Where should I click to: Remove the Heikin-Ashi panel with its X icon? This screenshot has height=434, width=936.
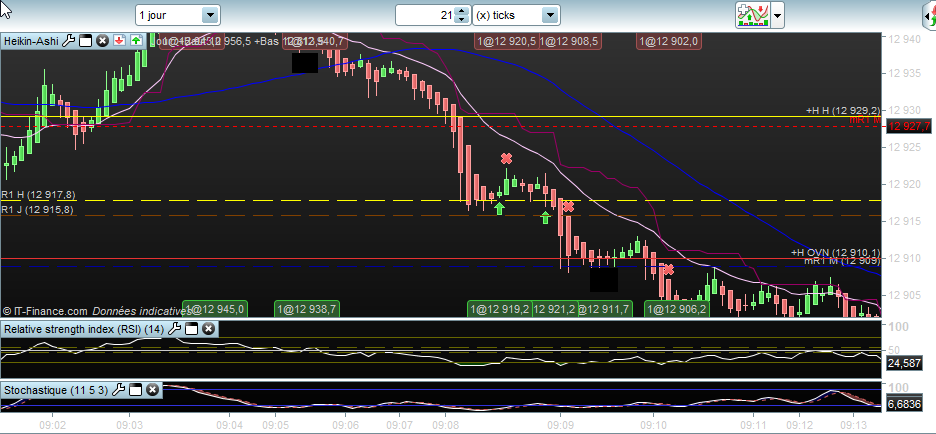coord(102,41)
